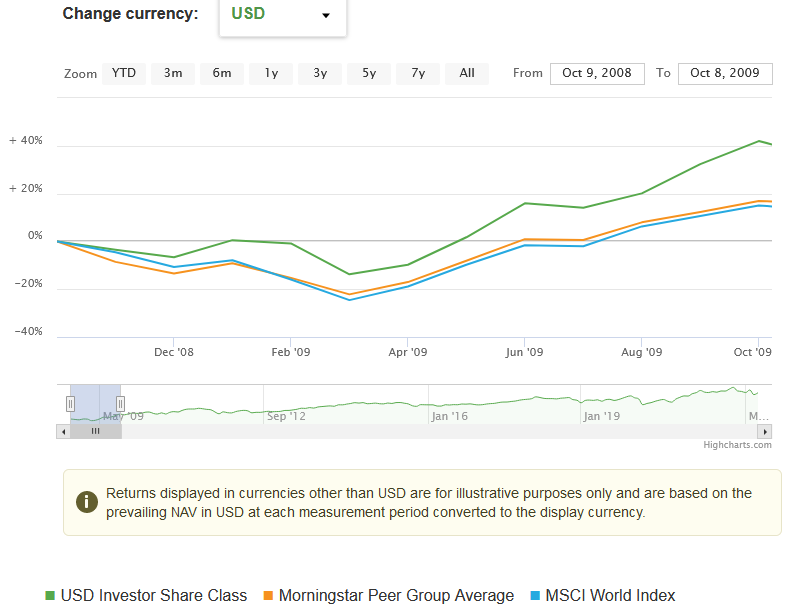Click the "Jun '09" axis label
Image resolution: width=797 pixels, height=607 pixels.
(525, 352)
